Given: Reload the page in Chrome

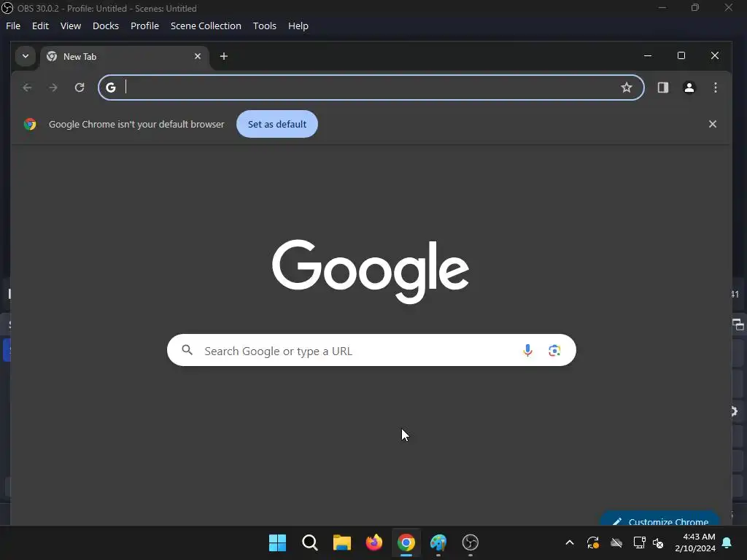Looking at the screenshot, I should point(80,87).
